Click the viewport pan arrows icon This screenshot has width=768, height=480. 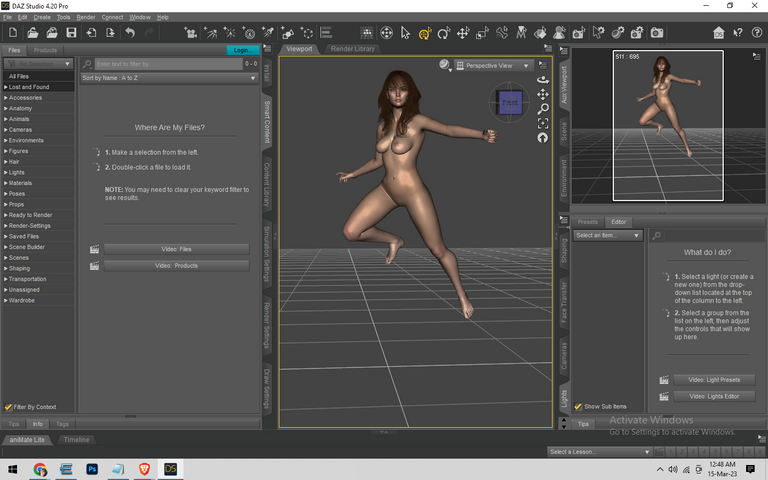pyautogui.click(x=543, y=94)
